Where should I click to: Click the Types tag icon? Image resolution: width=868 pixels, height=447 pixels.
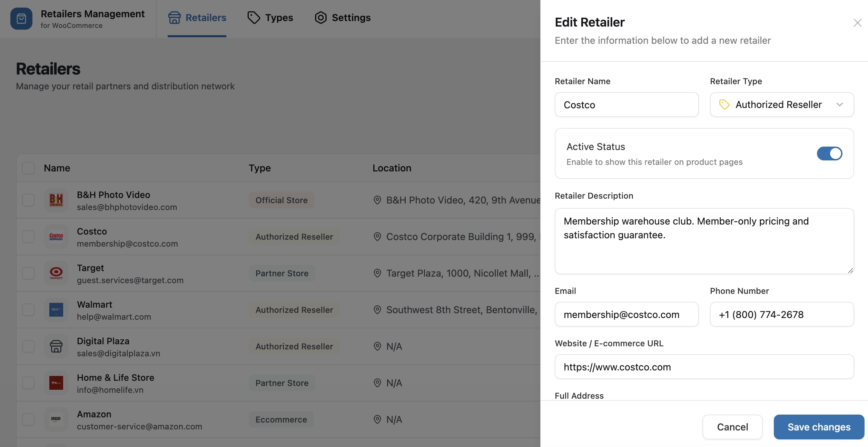coord(254,17)
